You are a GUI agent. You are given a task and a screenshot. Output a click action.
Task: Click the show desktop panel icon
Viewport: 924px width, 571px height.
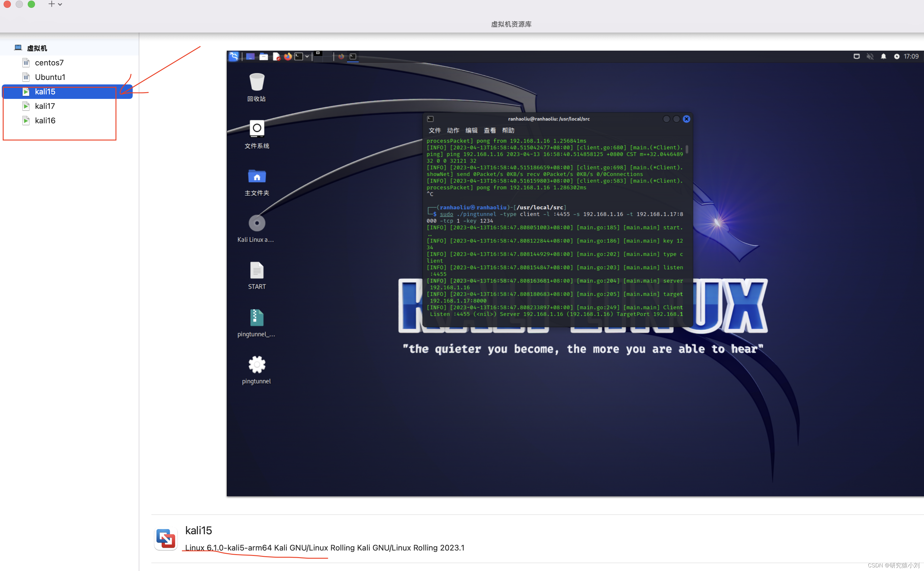[x=250, y=56]
